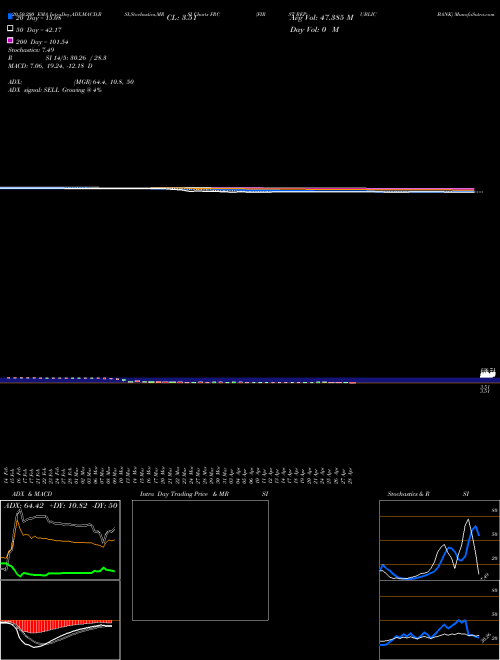500x660 pixels.
Task: Click the lower RSI chart panel
Action: click(439, 620)
